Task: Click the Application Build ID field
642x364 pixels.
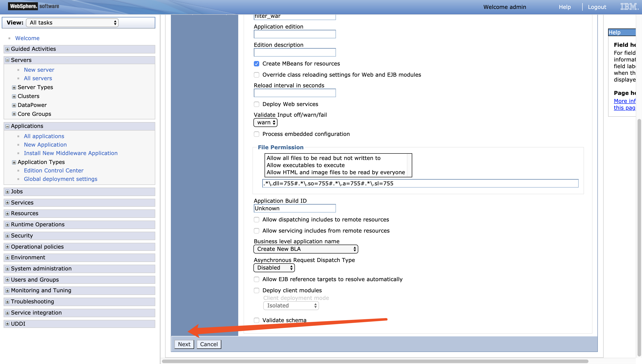Action: click(x=295, y=209)
